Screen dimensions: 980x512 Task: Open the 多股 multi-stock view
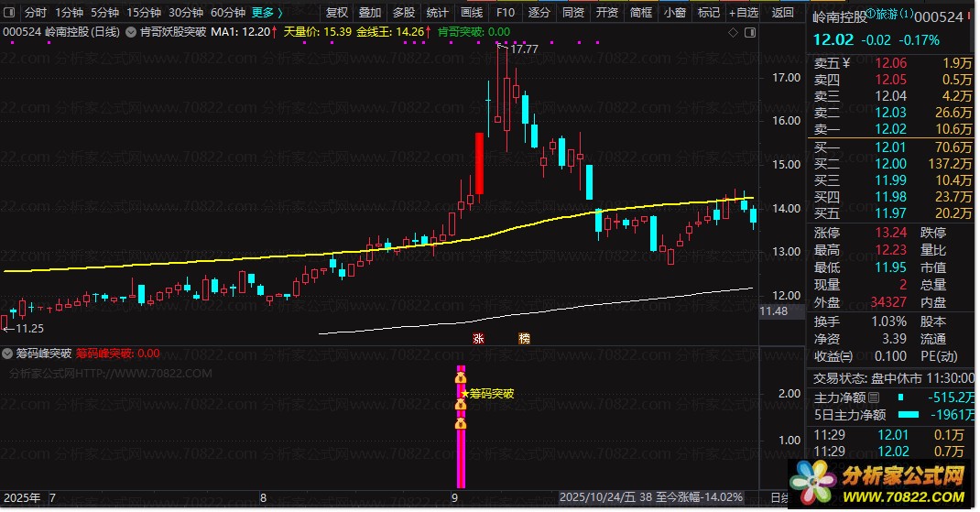(x=404, y=13)
